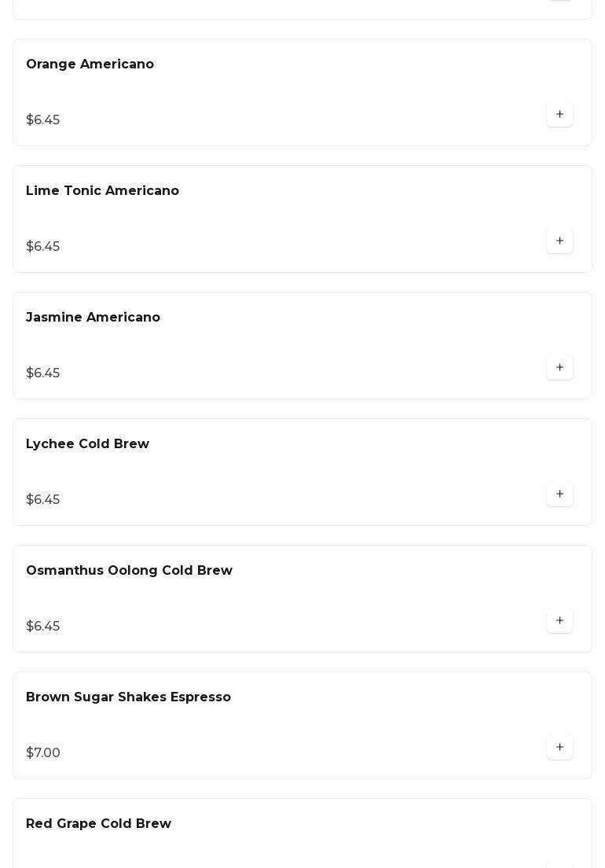Select Brown Sugar Shakes Espresso title
605x868 pixels.
coord(128,697)
